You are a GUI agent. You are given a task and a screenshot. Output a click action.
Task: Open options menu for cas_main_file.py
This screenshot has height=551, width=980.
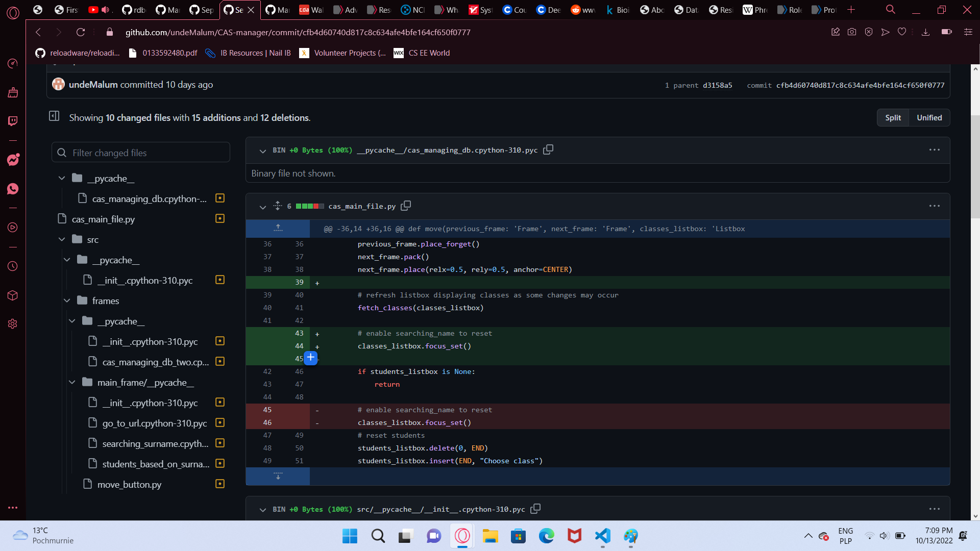point(934,206)
